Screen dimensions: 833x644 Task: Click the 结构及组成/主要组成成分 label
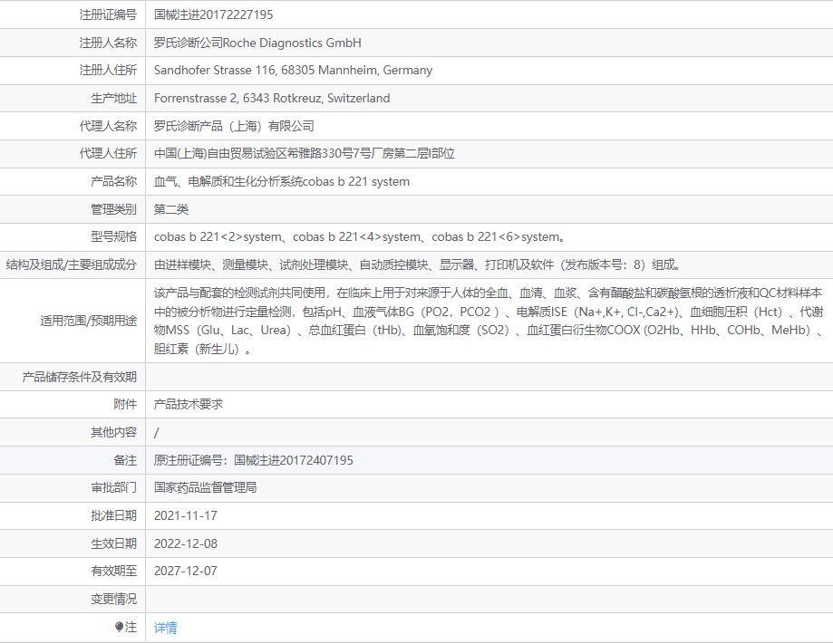pos(72,264)
